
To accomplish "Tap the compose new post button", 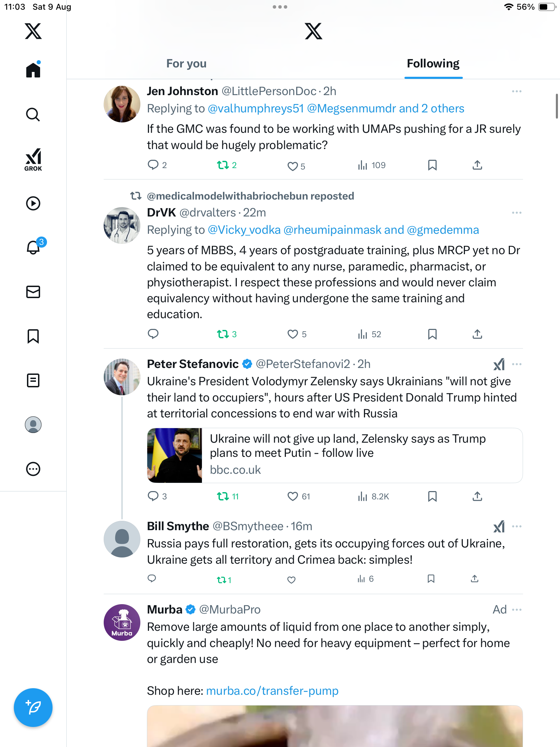I will [33, 707].
